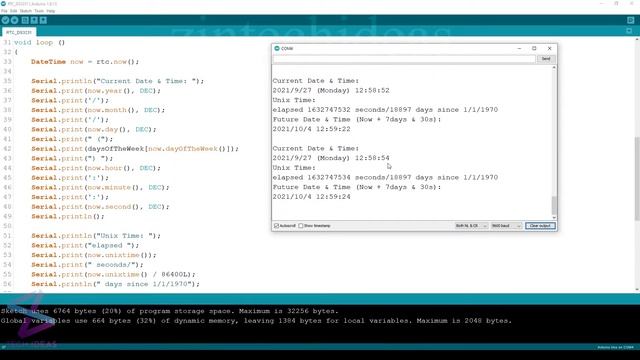Click the board/port status text at bottom right
The image size is (640, 360).
tap(616, 347)
